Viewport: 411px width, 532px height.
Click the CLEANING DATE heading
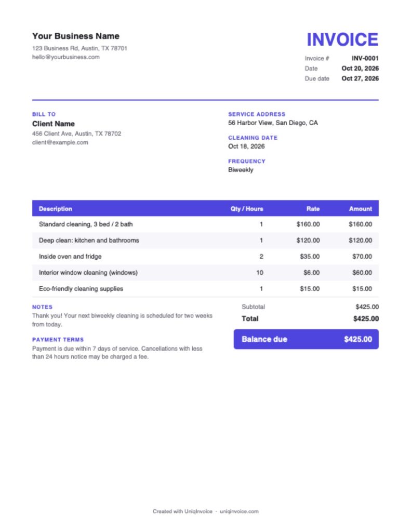pos(253,138)
